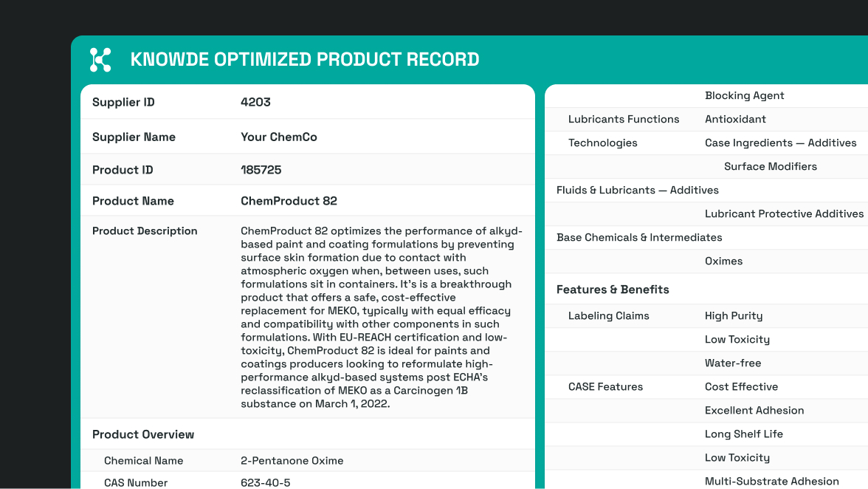The height and width of the screenshot is (489, 868).
Task: Click the Knowde Optimized Product Record title
Action: pos(304,60)
